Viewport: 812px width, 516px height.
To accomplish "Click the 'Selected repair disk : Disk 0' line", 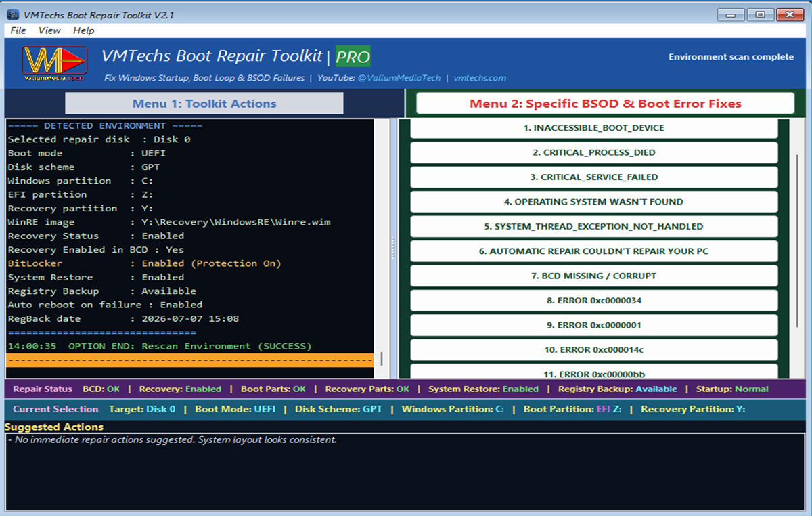I will pyautogui.click(x=99, y=139).
